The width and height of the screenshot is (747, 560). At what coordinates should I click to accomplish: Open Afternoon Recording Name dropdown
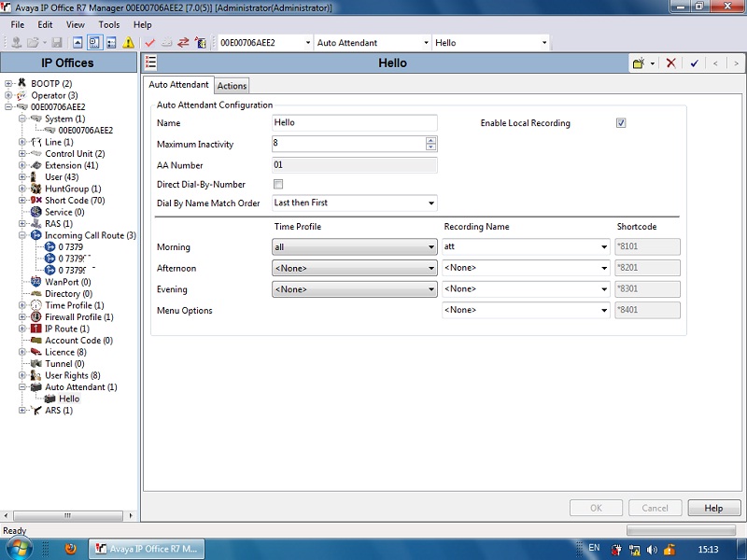[x=526, y=268]
